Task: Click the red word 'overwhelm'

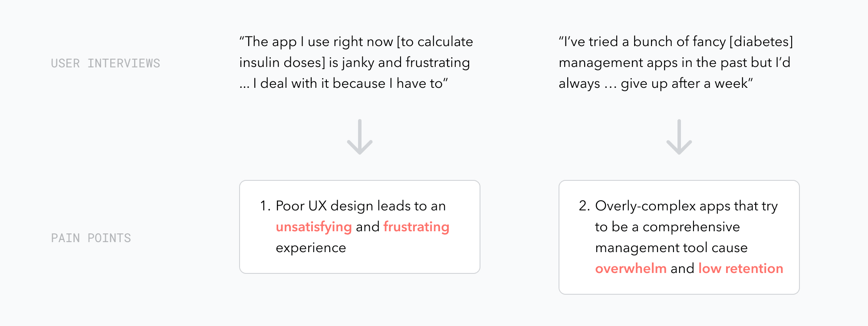Action: [x=631, y=269]
